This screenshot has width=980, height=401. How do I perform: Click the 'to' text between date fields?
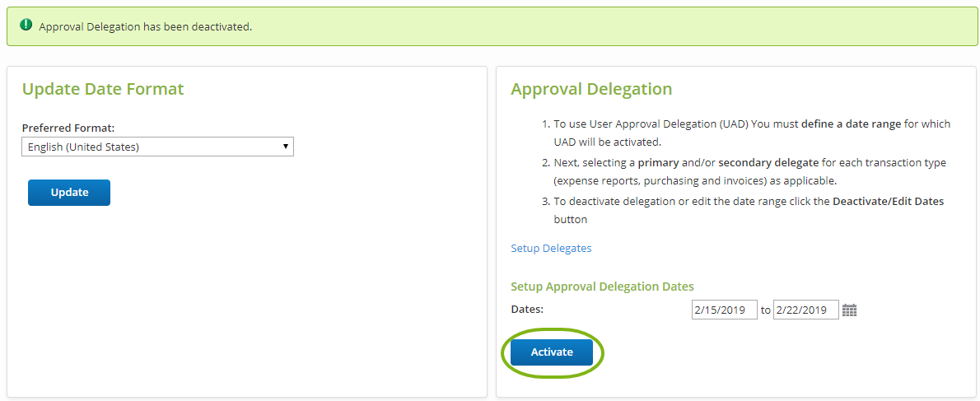point(765,310)
